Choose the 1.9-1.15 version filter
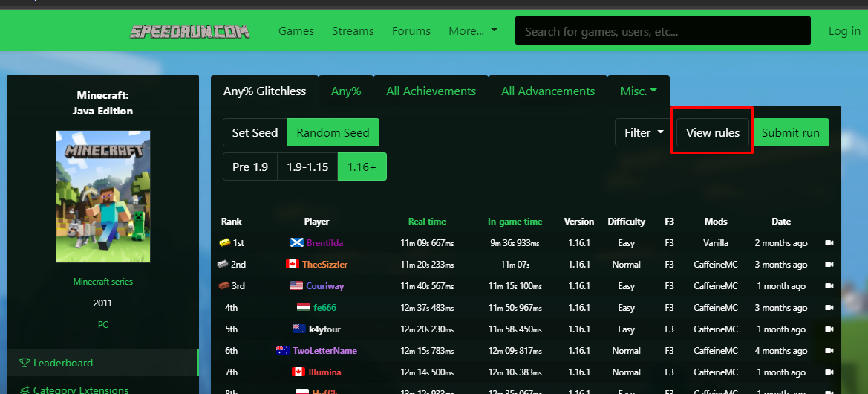This screenshot has height=394, width=868. pyautogui.click(x=308, y=167)
